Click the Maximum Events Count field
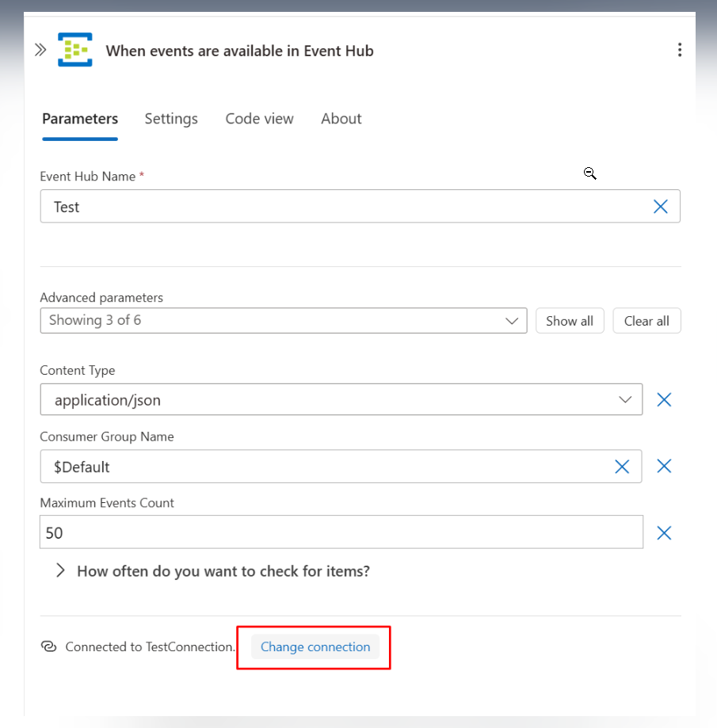 coord(341,533)
